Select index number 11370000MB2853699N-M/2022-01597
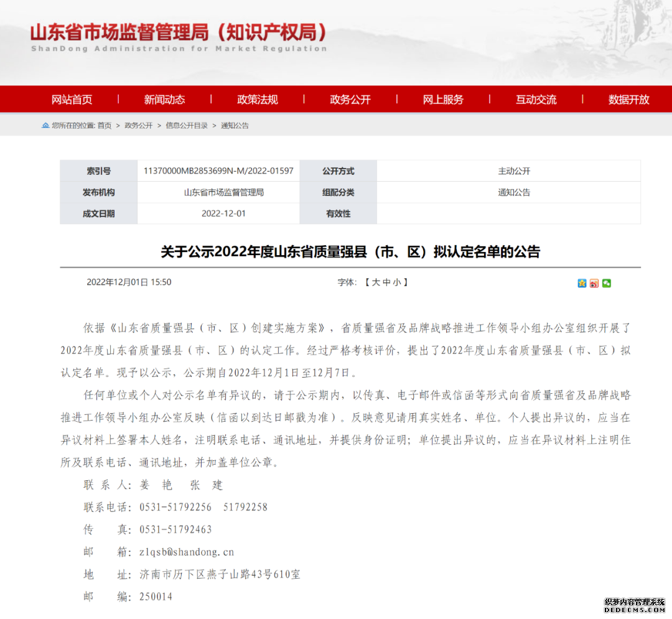Screen dimensions: 672x619 (x=218, y=171)
